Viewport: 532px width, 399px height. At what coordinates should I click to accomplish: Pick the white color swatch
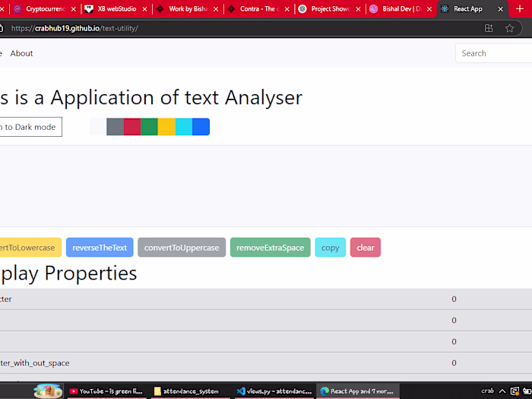click(98, 127)
